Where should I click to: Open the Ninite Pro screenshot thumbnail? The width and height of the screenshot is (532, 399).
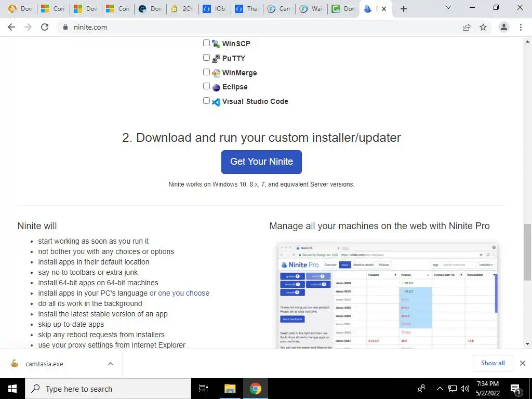388,296
